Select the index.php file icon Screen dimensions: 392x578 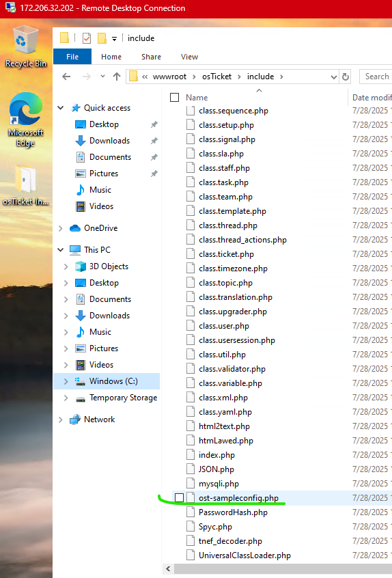tap(191, 455)
